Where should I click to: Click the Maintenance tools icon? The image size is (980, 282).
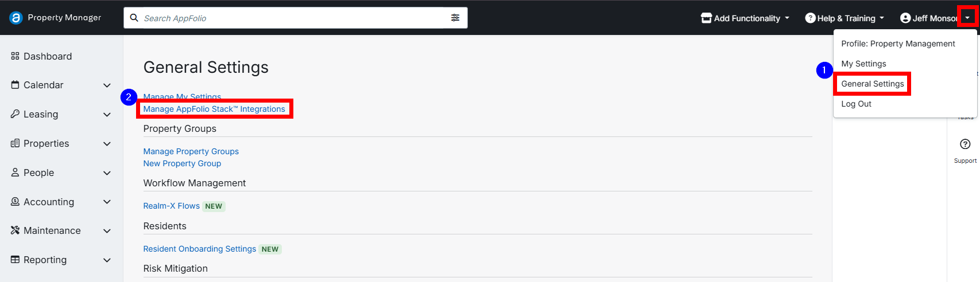[x=16, y=230]
